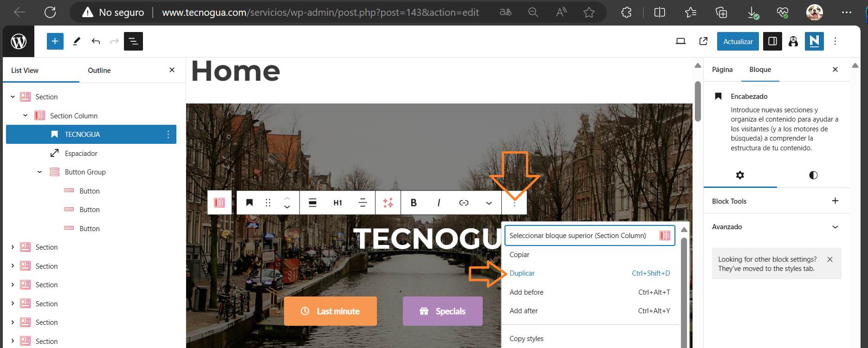The height and width of the screenshot is (348, 868).
Task: Click the heading block type bookmark icon
Action: coord(249,203)
